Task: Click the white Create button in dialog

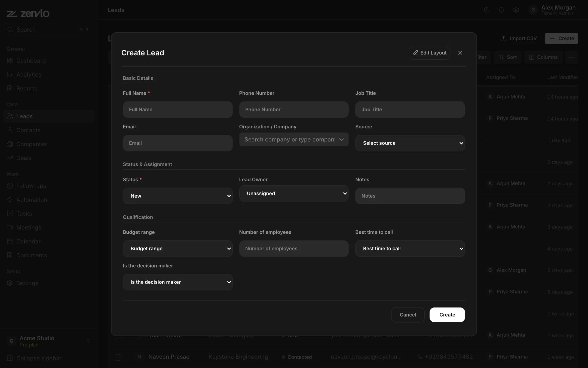Action: tap(447, 315)
